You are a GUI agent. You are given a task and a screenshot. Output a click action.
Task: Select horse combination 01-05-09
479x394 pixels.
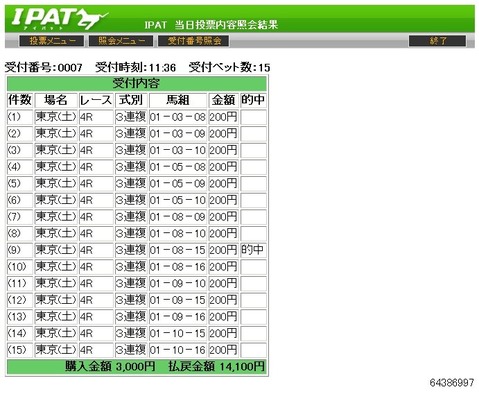pos(178,184)
